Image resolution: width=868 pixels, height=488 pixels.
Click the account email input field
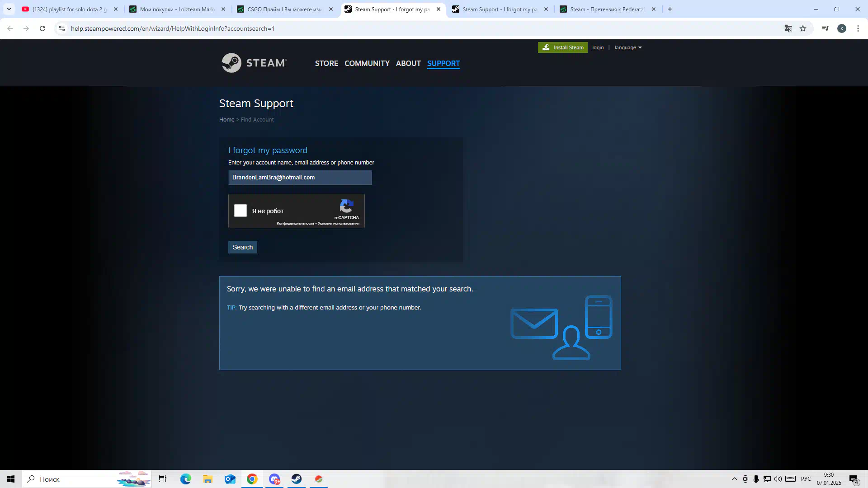click(x=300, y=178)
